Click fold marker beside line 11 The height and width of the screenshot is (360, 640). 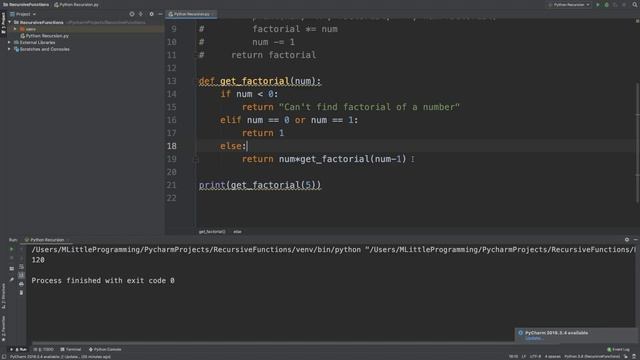pyautogui.click(x=196, y=55)
